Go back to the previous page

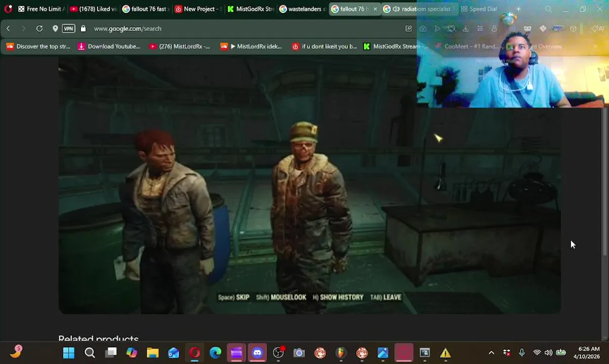(8, 29)
